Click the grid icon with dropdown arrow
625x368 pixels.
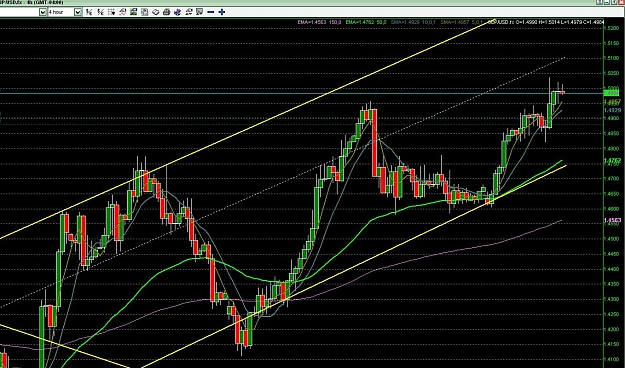(112, 12)
